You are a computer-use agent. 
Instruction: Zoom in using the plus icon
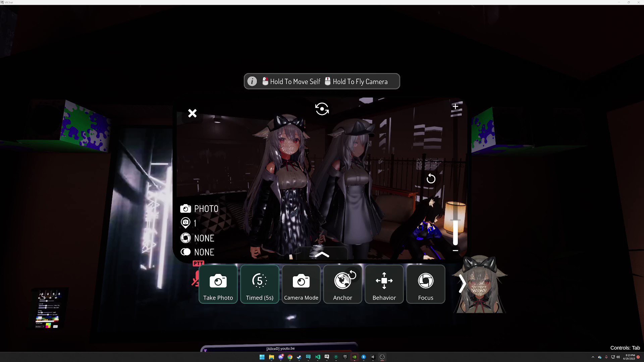coord(455,106)
